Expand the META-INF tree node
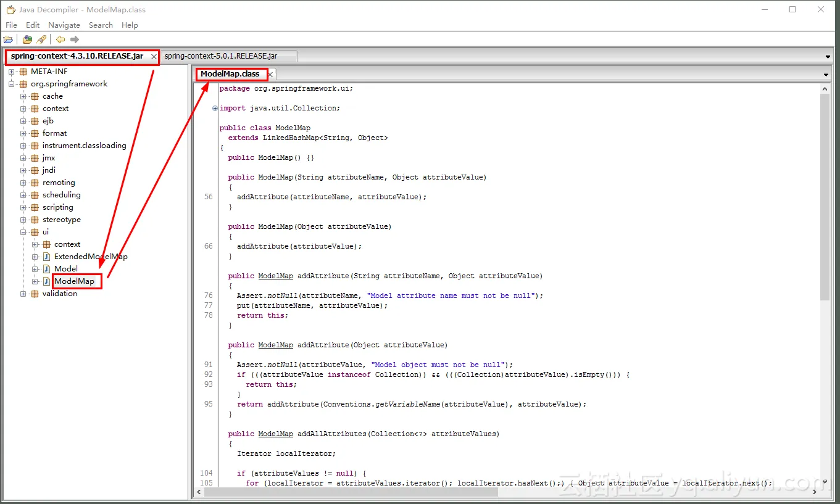This screenshot has height=504, width=840. [x=11, y=72]
